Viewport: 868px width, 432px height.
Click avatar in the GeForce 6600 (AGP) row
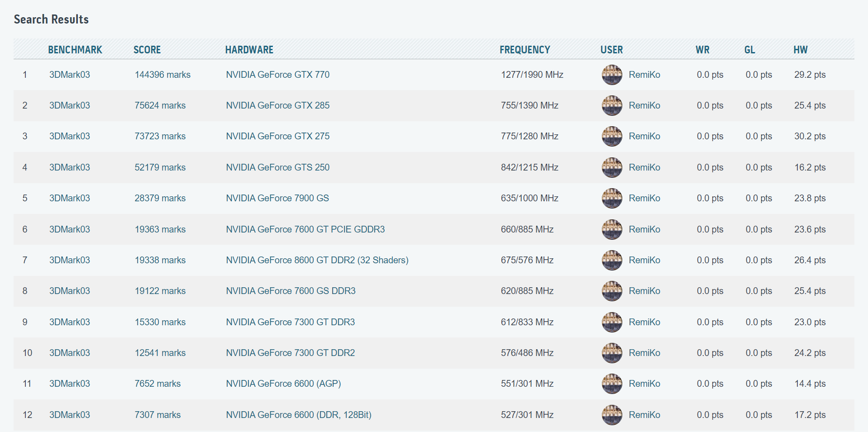tap(611, 384)
